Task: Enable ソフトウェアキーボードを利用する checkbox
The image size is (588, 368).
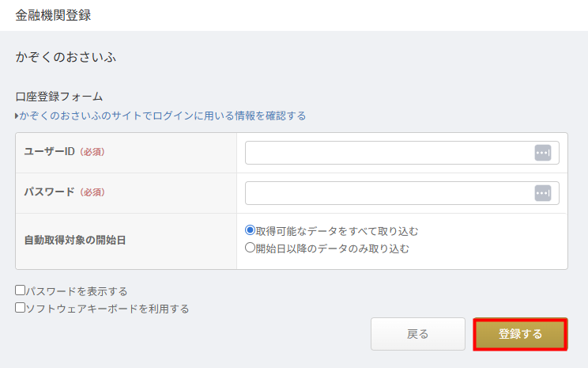Action: pos(21,308)
